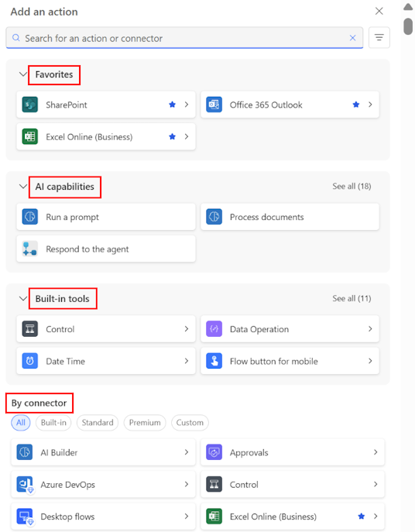
Task: Select the Office 365 Outlook icon
Action: coord(214,105)
